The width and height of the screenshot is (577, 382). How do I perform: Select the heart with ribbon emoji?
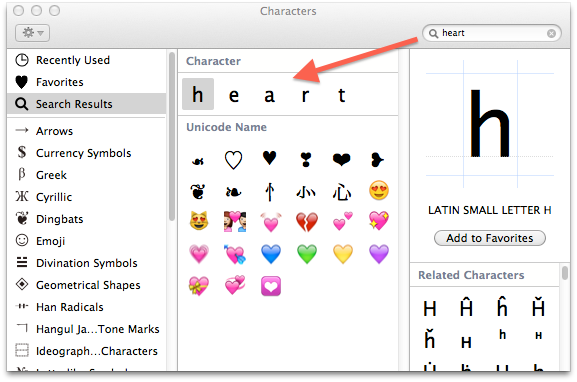click(x=199, y=286)
